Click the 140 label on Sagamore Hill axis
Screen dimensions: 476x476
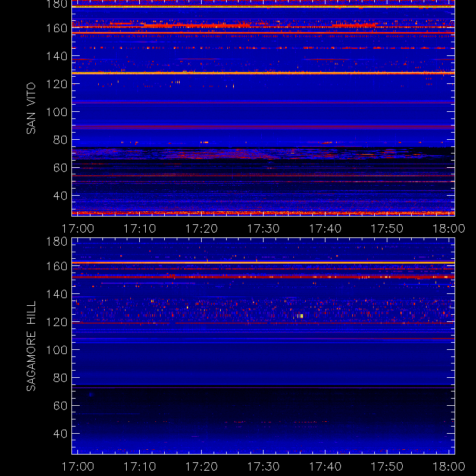(57, 294)
